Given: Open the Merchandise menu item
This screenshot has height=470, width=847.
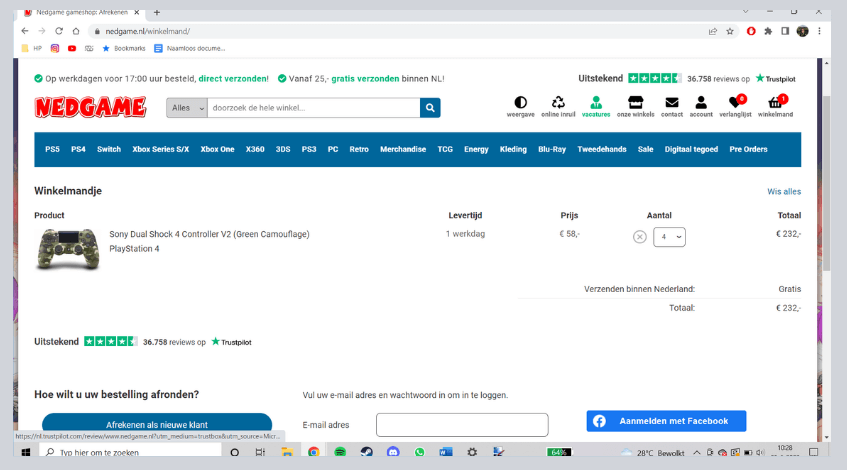Looking at the screenshot, I should [x=403, y=149].
